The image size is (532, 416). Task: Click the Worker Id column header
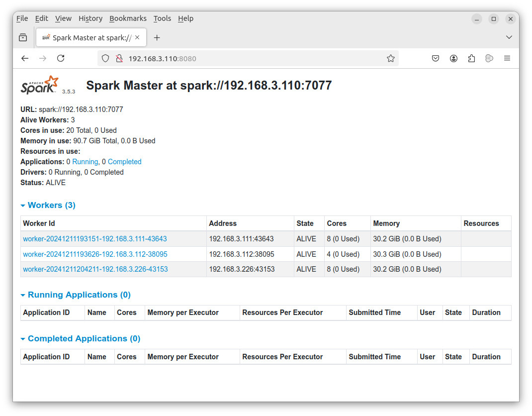pos(113,223)
